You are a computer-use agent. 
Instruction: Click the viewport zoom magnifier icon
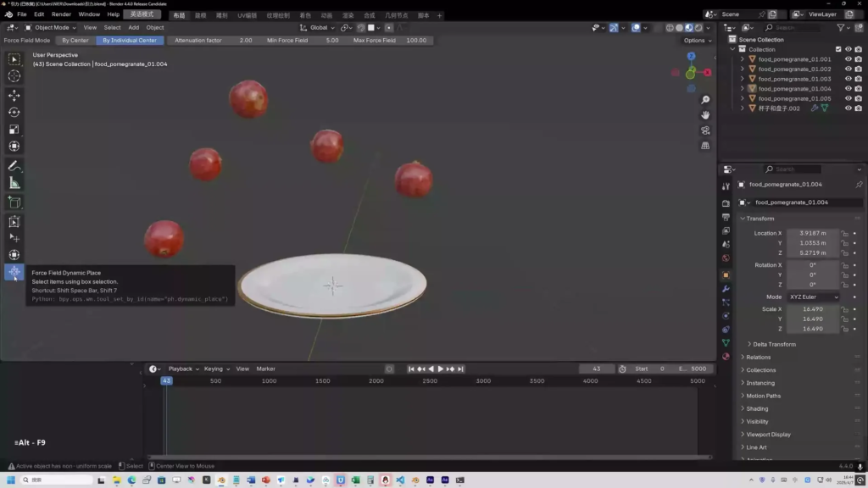pos(705,100)
